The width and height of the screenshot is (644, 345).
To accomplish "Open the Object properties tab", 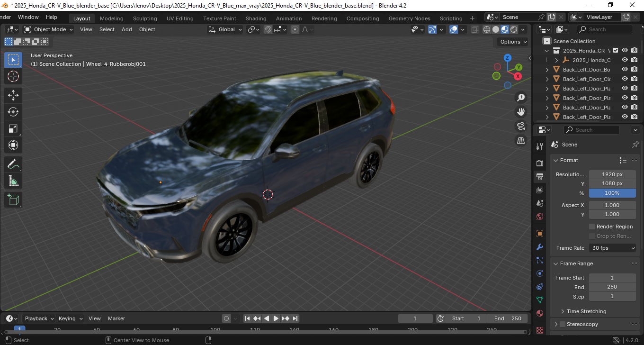I will (539, 234).
